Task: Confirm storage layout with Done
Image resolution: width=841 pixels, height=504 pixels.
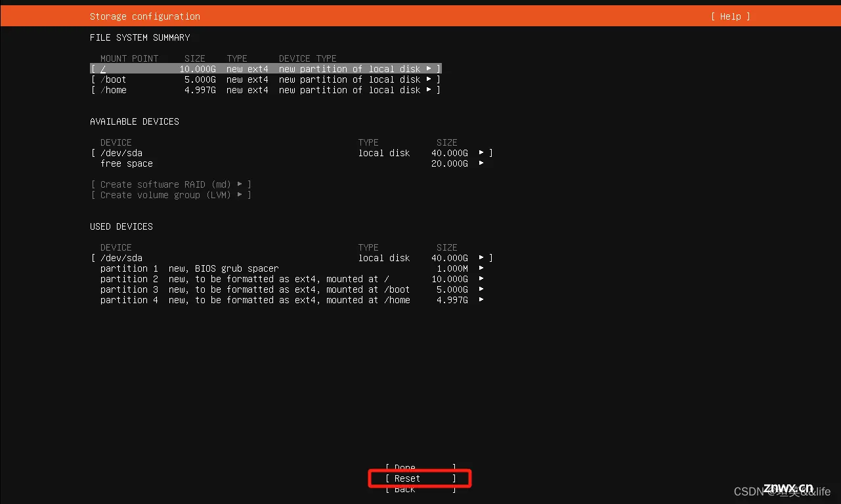Action: pyautogui.click(x=420, y=468)
